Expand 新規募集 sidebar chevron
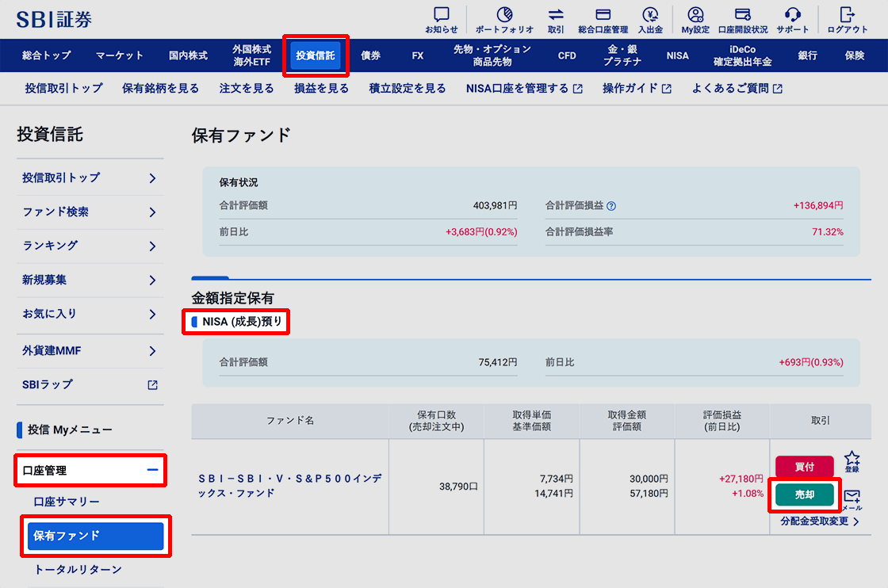The image size is (888, 588). pyautogui.click(x=152, y=281)
